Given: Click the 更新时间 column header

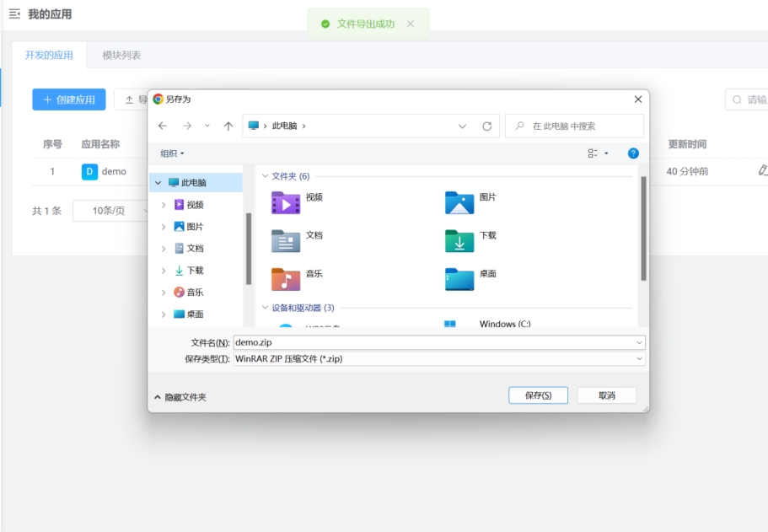Looking at the screenshot, I should tap(687, 144).
